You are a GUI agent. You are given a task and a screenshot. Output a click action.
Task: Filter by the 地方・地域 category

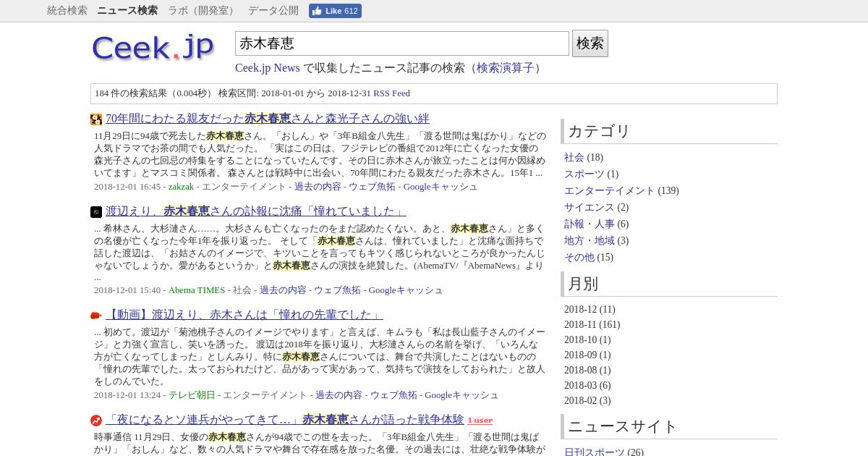590,241
